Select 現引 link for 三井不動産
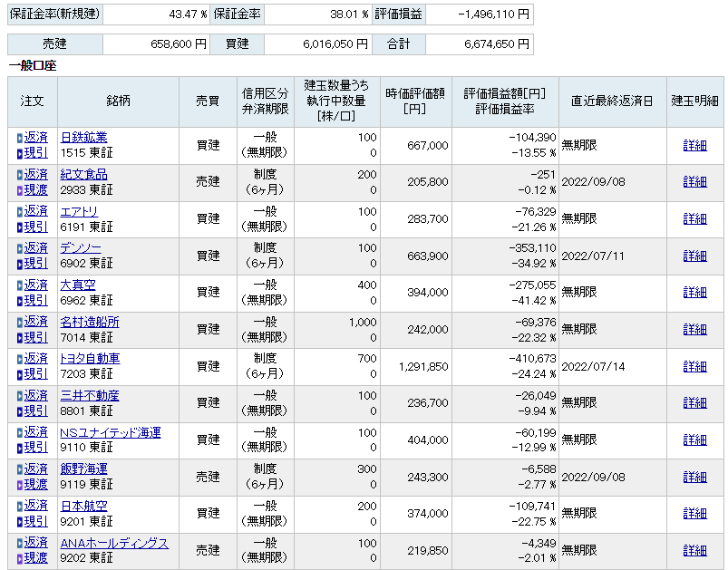728x570 pixels. 36,411
